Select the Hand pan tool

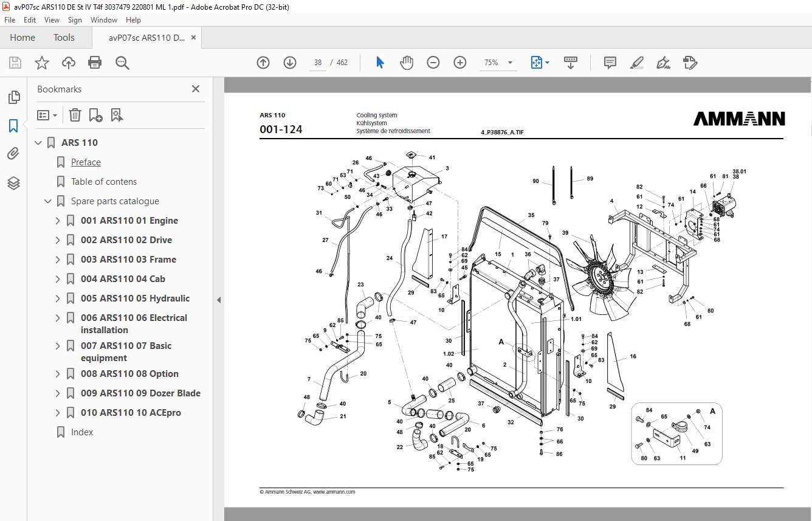point(407,63)
